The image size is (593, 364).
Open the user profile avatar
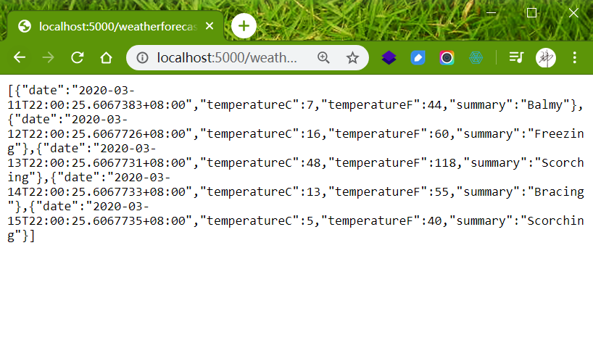click(x=546, y=58)
